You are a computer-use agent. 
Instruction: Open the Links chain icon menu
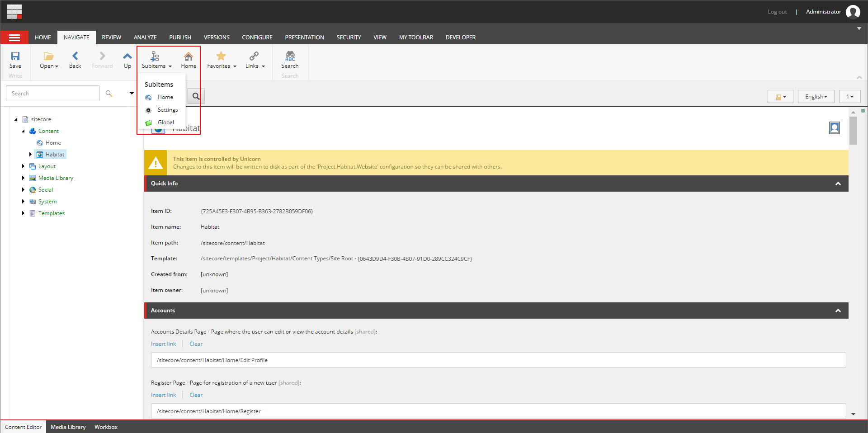(x=254, y=56)
